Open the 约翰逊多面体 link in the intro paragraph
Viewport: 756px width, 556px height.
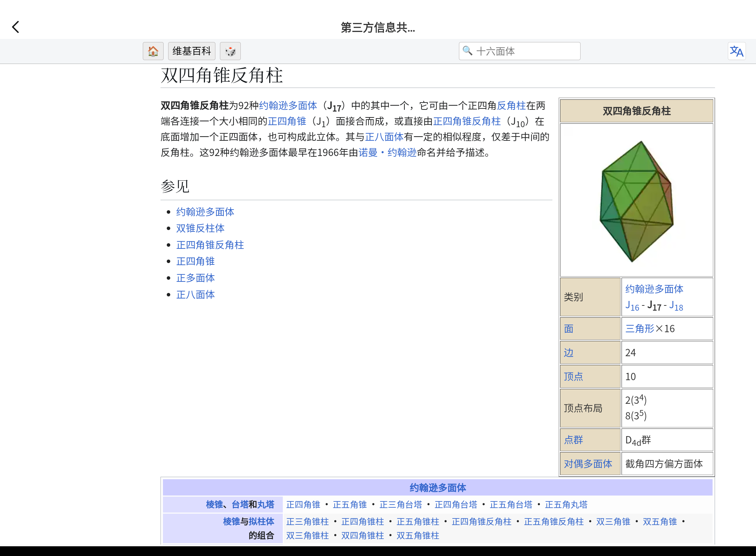288,106
